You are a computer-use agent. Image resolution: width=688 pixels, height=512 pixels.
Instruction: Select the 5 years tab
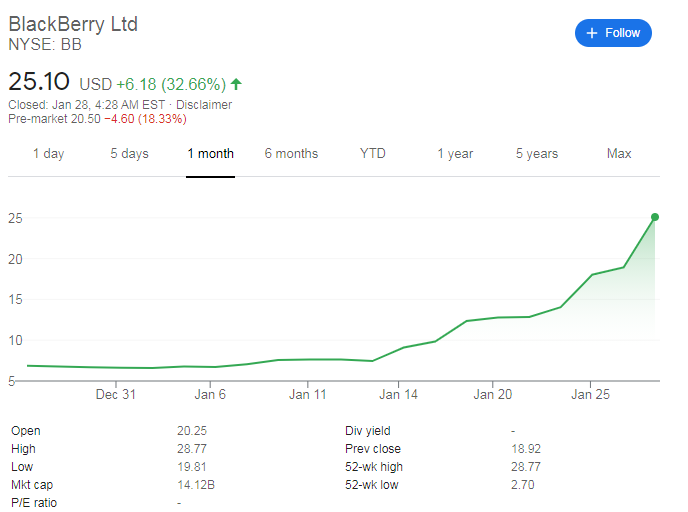537,154
